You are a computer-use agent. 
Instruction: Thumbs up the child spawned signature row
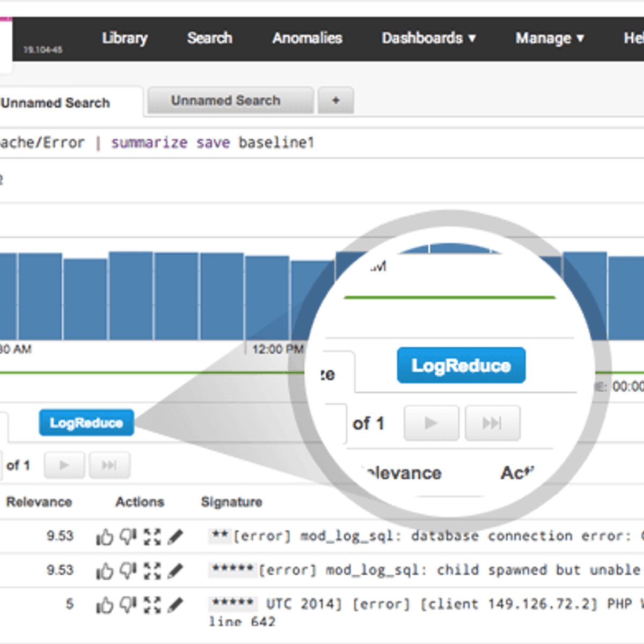point(105,571)
